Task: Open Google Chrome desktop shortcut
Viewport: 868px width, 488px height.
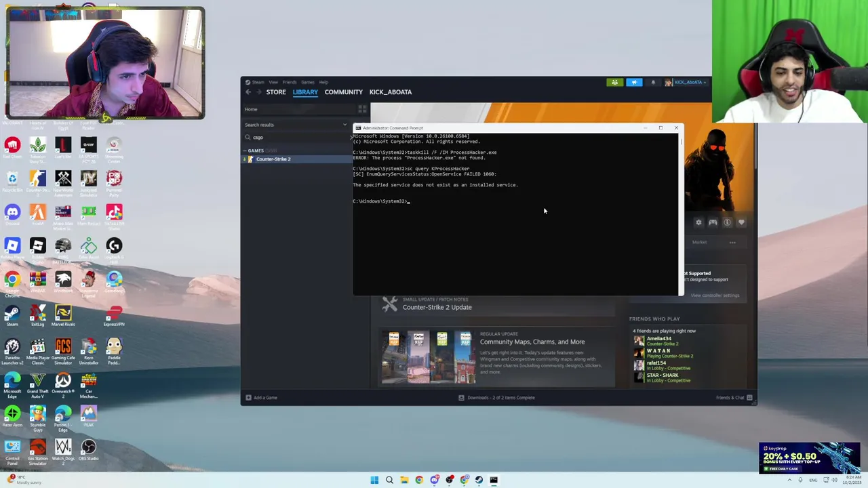Action: tap(12, 283)
